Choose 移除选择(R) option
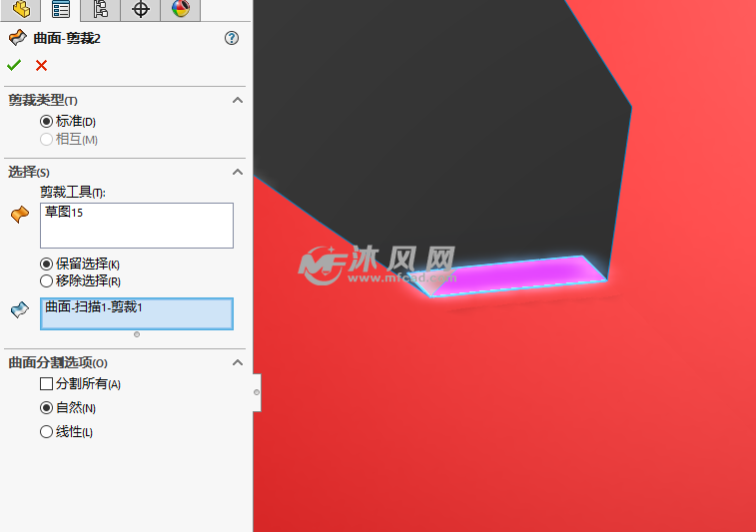This screenshot has height=532, width=756. [46, 280]
